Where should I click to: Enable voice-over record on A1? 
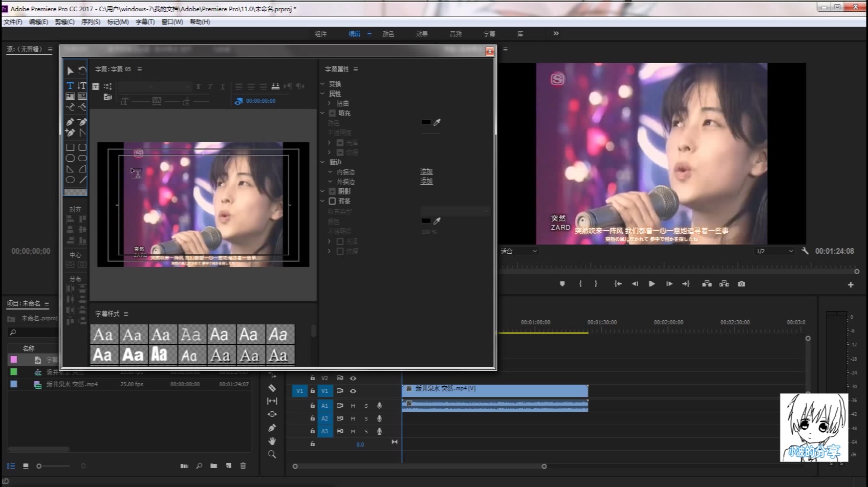tap(379, 406)
